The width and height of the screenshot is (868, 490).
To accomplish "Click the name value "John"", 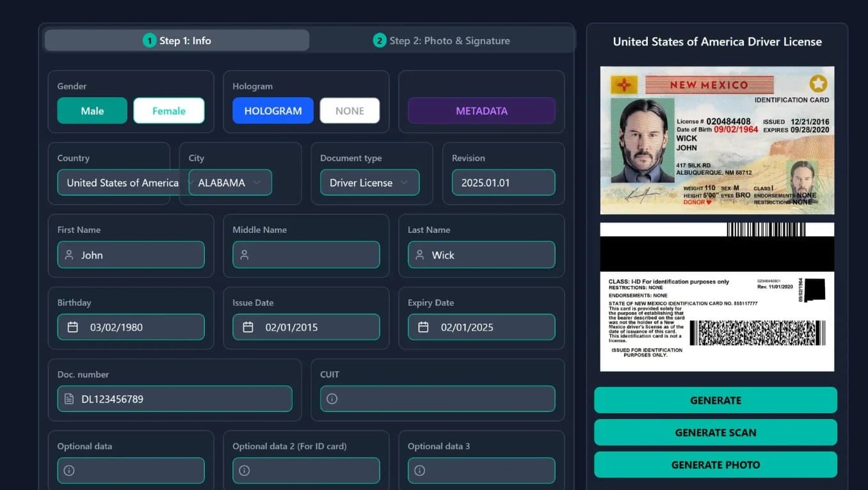I will point(92,255).
